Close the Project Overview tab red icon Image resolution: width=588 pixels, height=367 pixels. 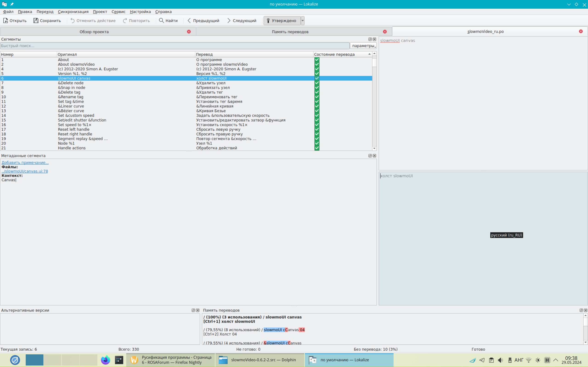pos(189,32)
